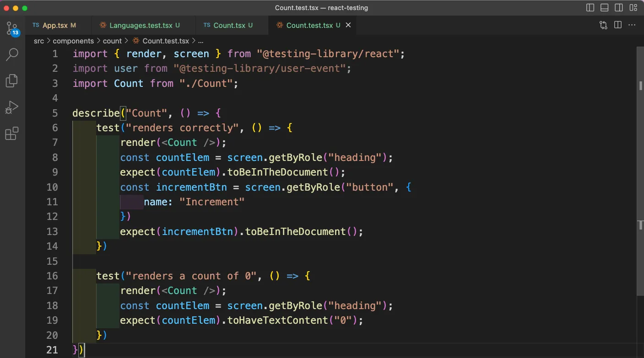Open the components breadcrumb dropdown

point(73,41)
